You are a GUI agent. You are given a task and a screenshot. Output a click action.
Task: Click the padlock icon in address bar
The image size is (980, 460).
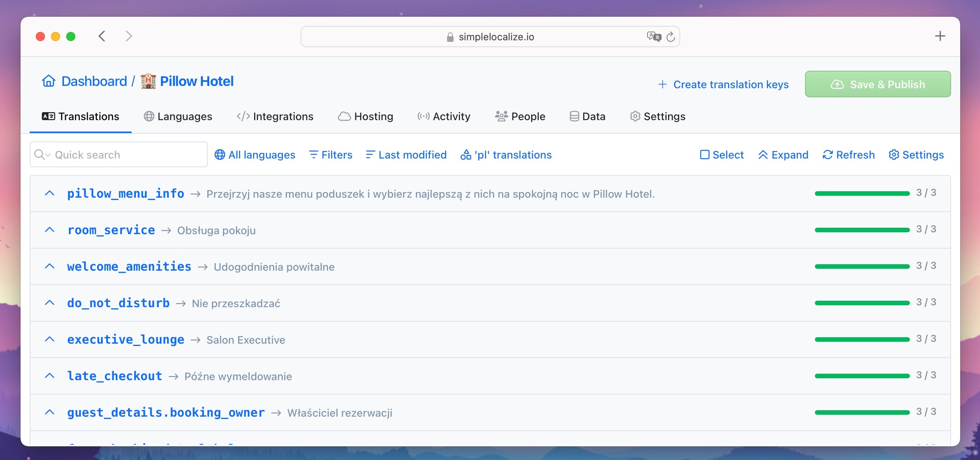[x=450, y=37]
